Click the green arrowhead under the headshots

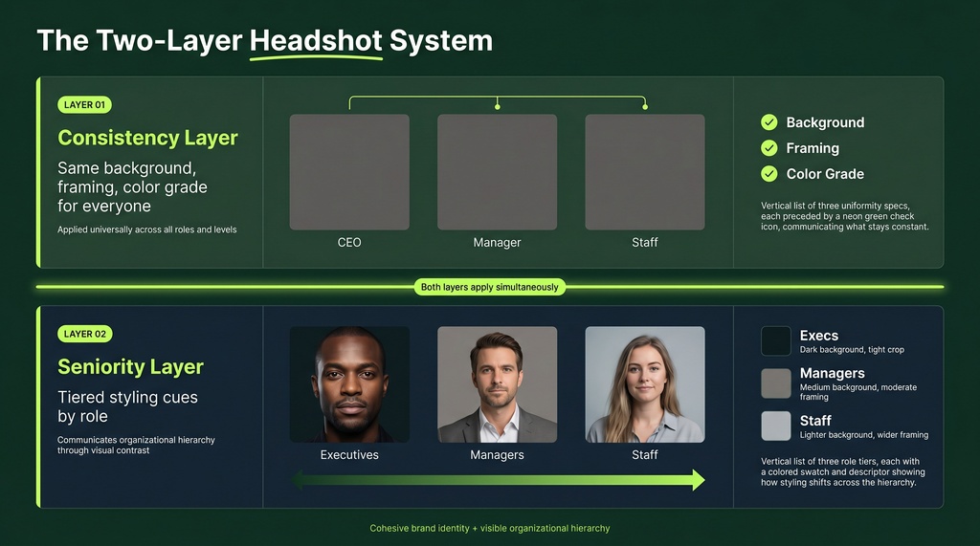pos(698,480)
